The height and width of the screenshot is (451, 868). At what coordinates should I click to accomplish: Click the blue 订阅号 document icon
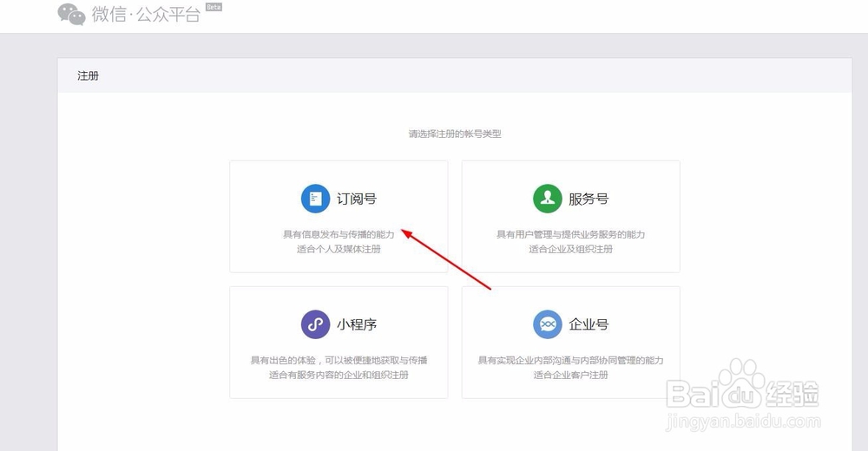[x=316, y=199]
